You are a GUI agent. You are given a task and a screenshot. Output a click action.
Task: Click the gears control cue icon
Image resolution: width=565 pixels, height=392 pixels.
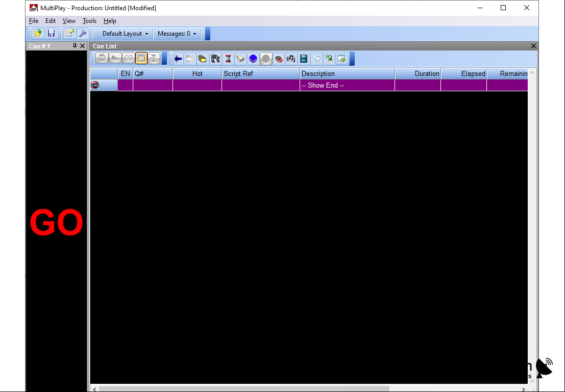pyautogui.click(x=215, y=58)
